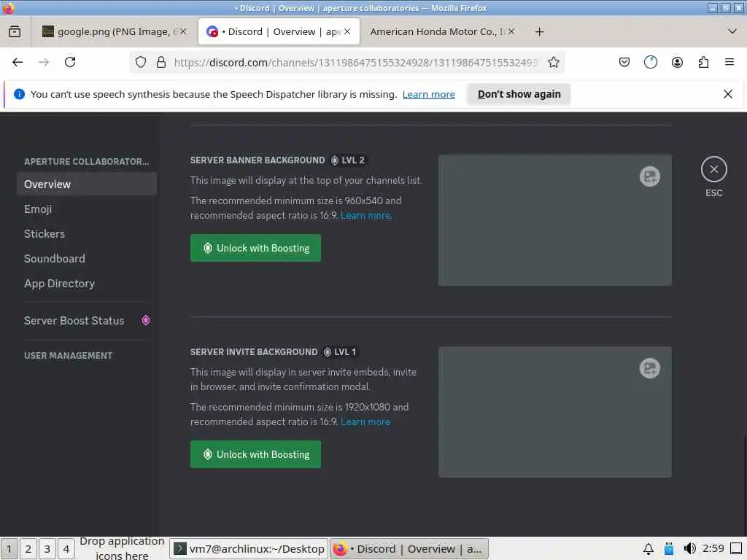This screenshot has height=560, width=747.
Task: Switch to workspace 3
Action: click(47, 549)
